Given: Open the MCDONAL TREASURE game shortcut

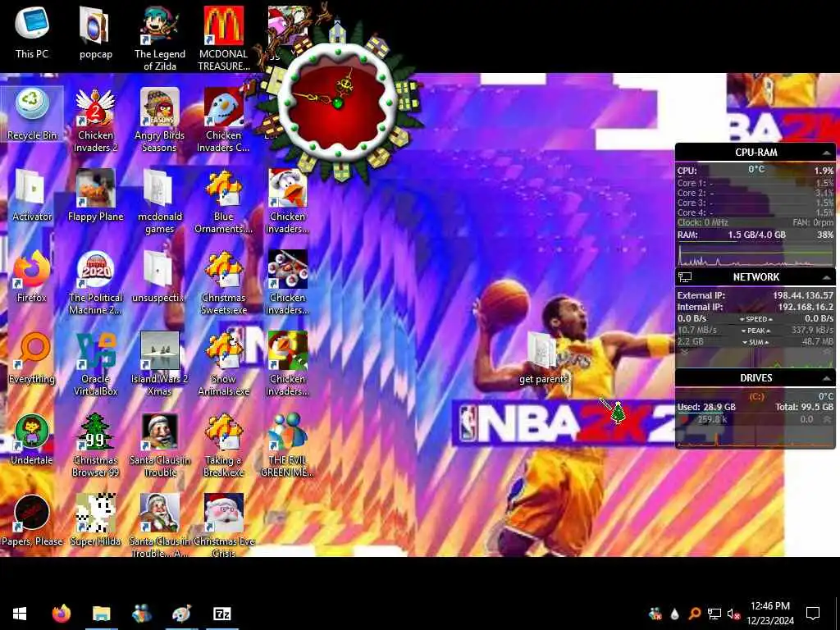Looking at the screenshot, I should tap(223, 38).
